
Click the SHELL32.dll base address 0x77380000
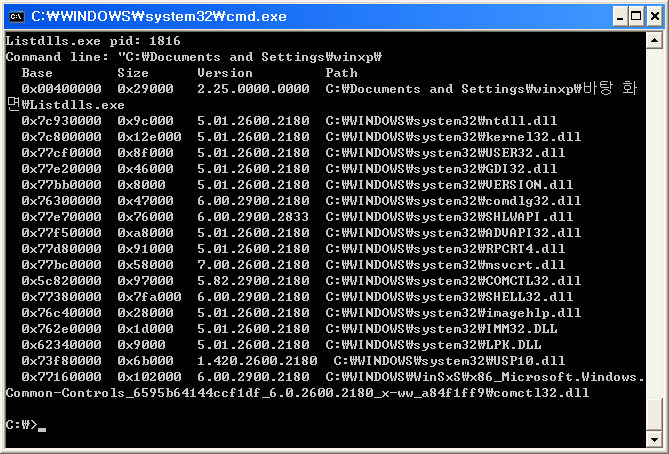61,297
